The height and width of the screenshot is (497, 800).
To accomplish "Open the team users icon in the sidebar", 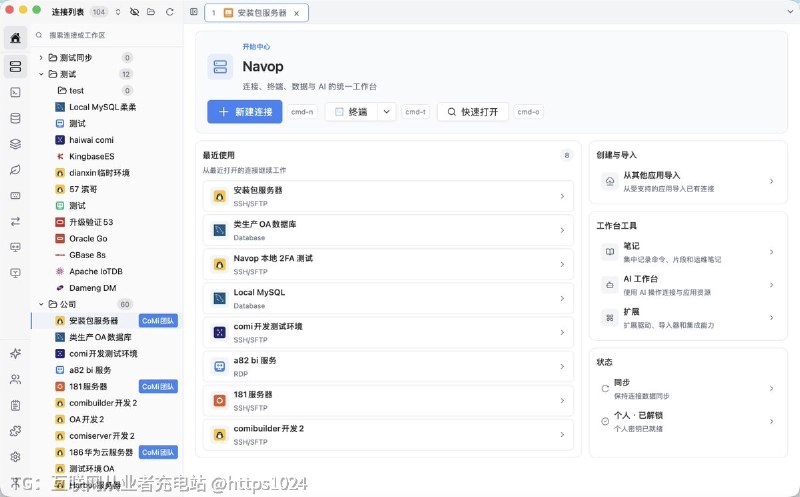I will (15, 379).
